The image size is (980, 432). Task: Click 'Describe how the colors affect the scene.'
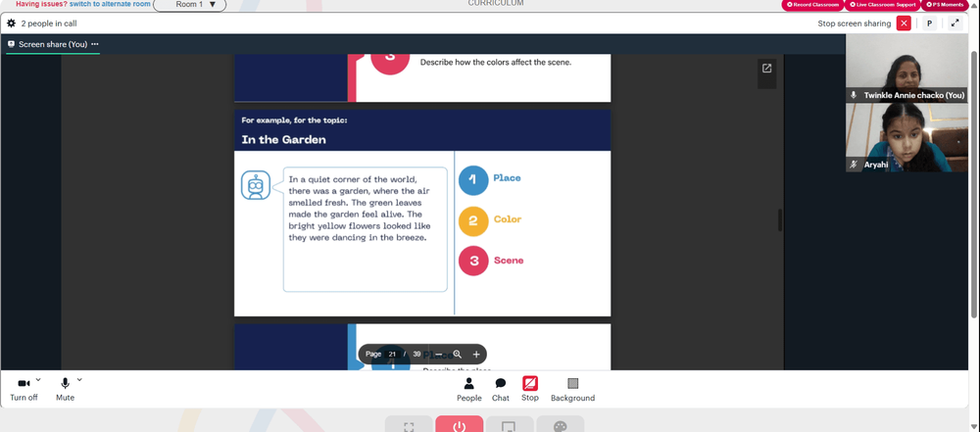click(x=496, y=63)
